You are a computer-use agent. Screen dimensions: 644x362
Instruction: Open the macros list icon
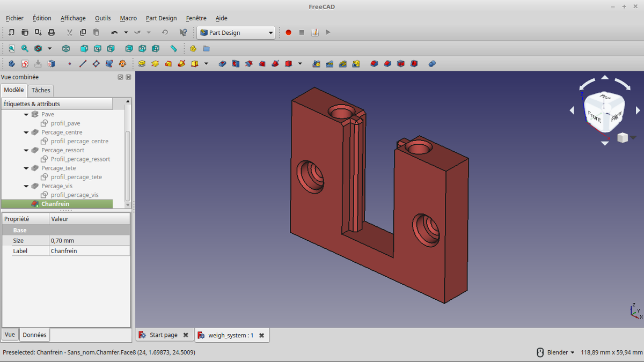tap(315, 32)
